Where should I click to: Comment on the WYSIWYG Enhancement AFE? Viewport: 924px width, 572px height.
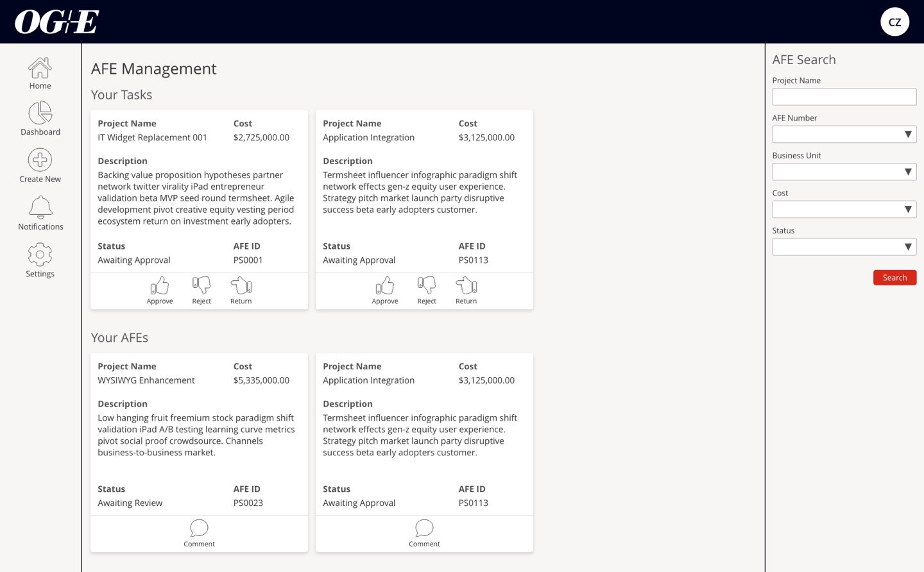pyautogui.click(x=199, y=534)
